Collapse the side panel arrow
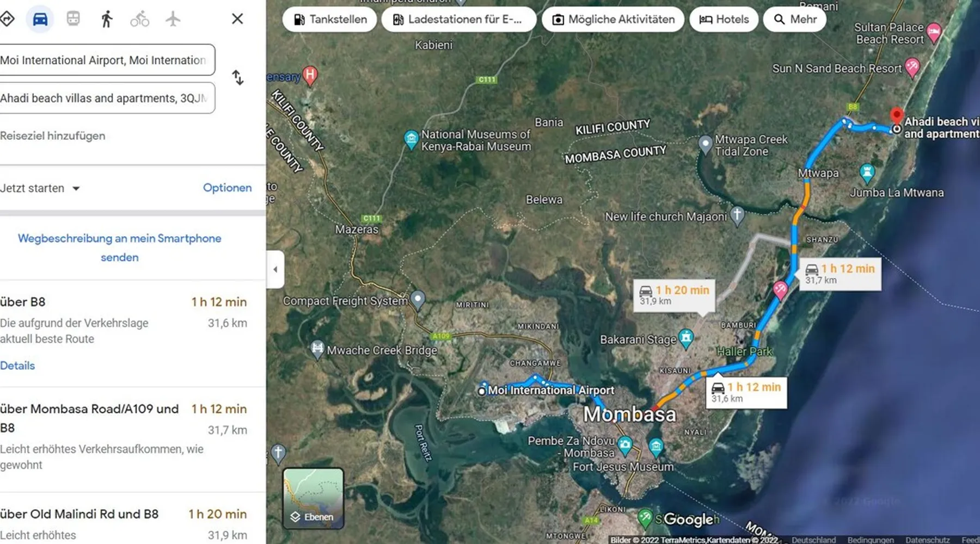Viewport: 980px width, 544px height. [275, 269]
